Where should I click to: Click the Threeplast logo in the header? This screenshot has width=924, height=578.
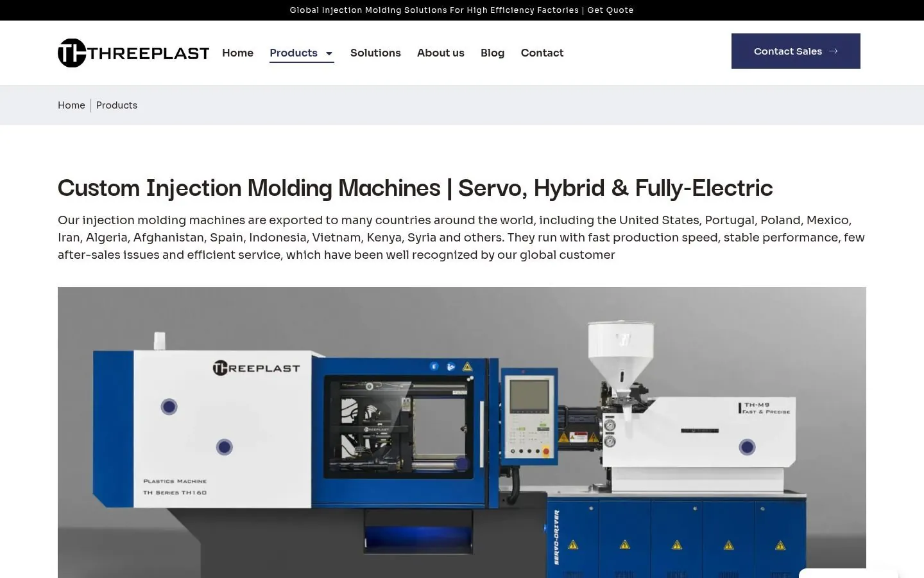click(x=133, y=53)
